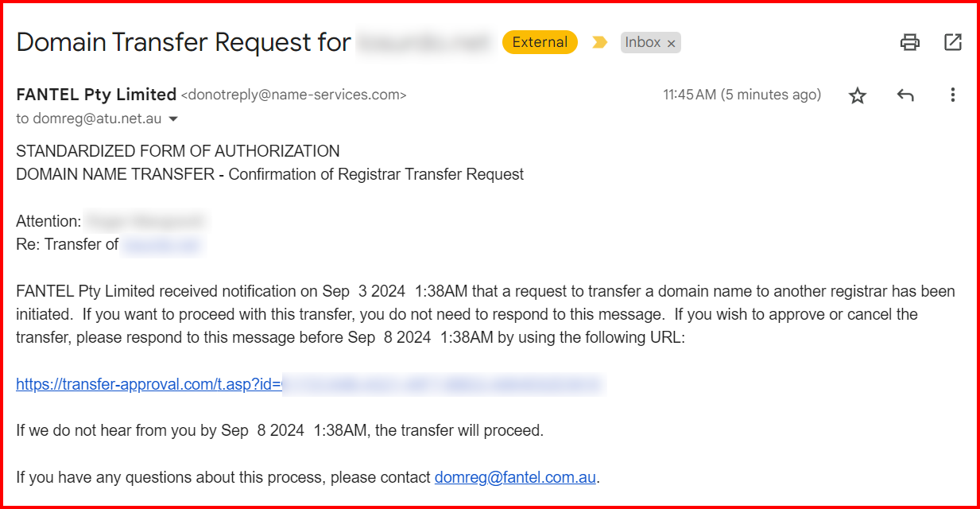Star this email
Screen dimensions: 980x509
[858, 95]
